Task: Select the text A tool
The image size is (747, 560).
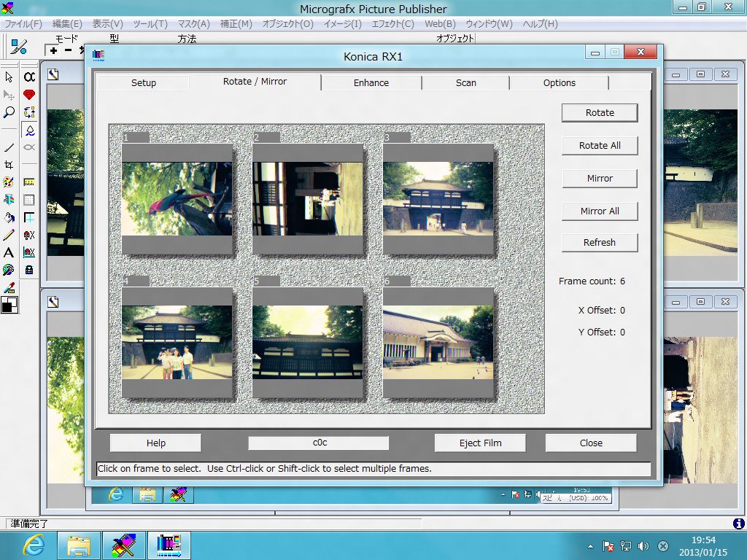Action: click(x=9, y=252)
